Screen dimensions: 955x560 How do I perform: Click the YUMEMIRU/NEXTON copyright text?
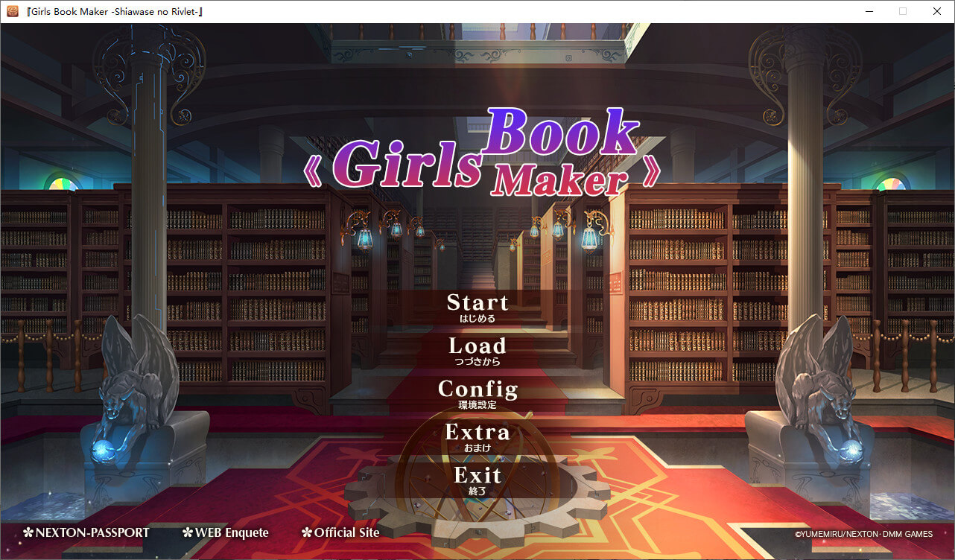point(863,534)
